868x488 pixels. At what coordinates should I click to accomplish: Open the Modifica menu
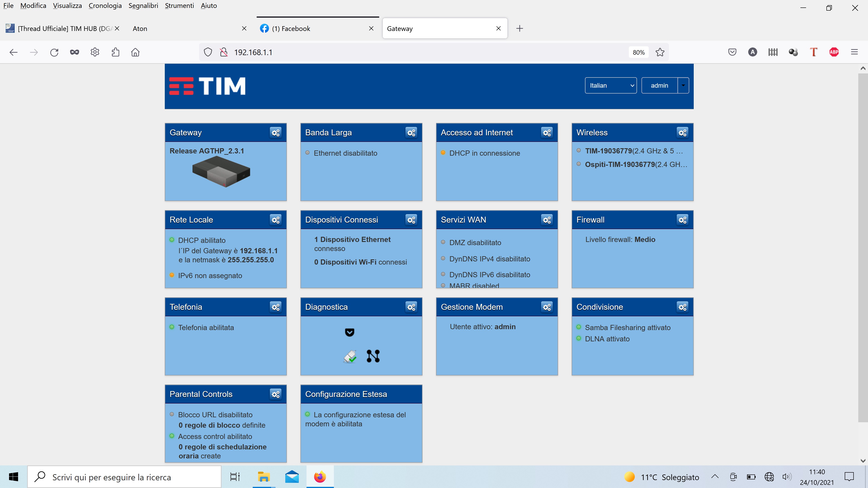pos(33,6)
